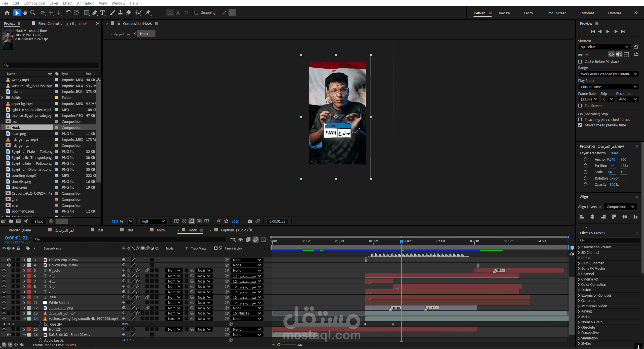Choose the Type tool
Viewport: 644px width, 349px height.
pyautogui.click(x=102, y=13)
